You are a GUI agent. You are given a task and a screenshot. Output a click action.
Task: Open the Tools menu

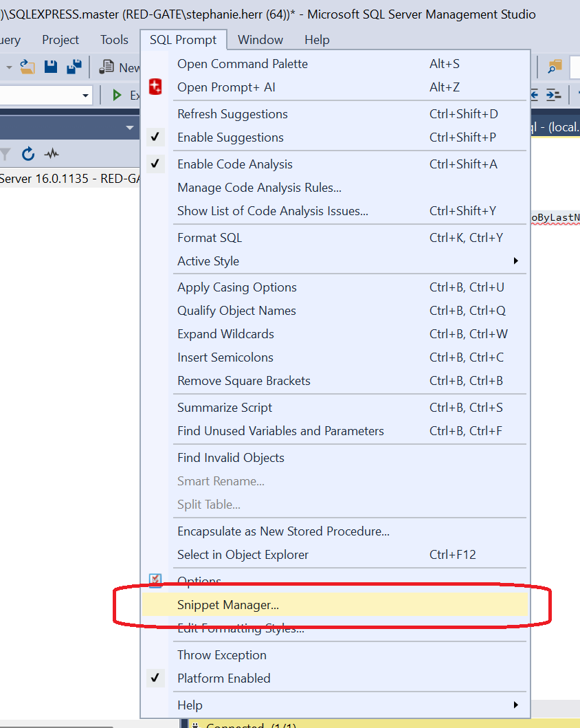click(x=114, y=40)
